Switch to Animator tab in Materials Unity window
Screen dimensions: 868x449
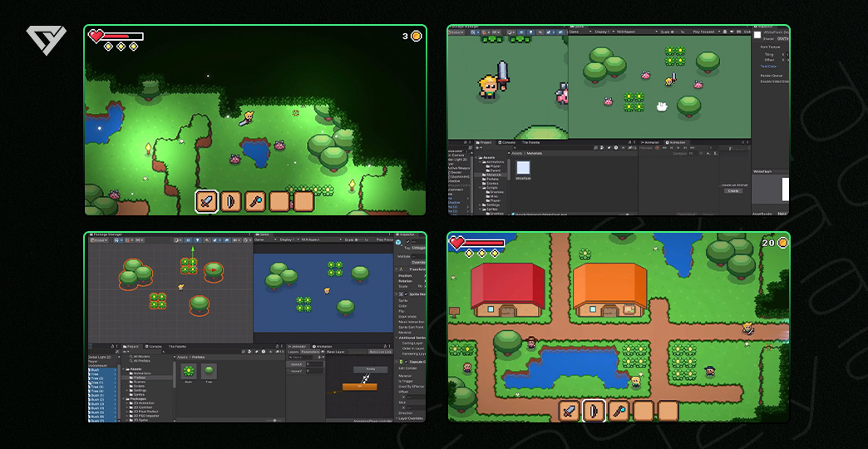pos(651,142)
